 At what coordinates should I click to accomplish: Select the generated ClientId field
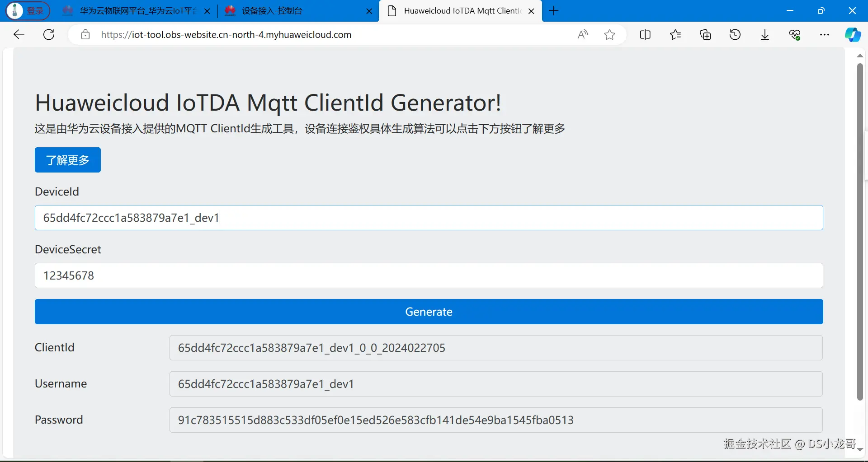(496, 348)
